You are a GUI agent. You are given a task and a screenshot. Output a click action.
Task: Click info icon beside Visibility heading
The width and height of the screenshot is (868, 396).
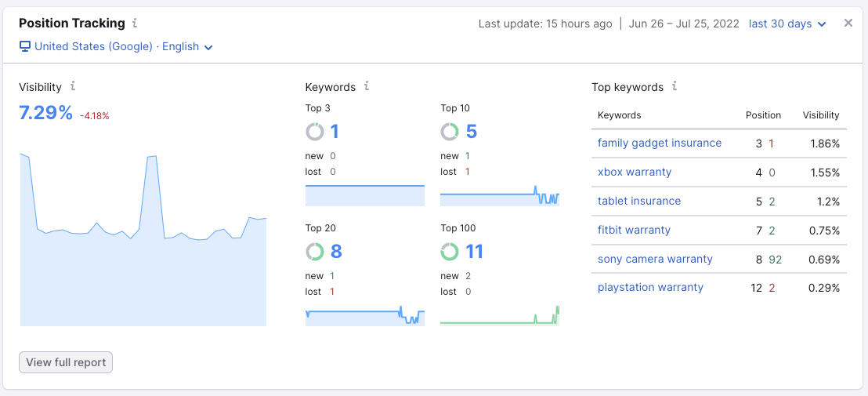73,86
